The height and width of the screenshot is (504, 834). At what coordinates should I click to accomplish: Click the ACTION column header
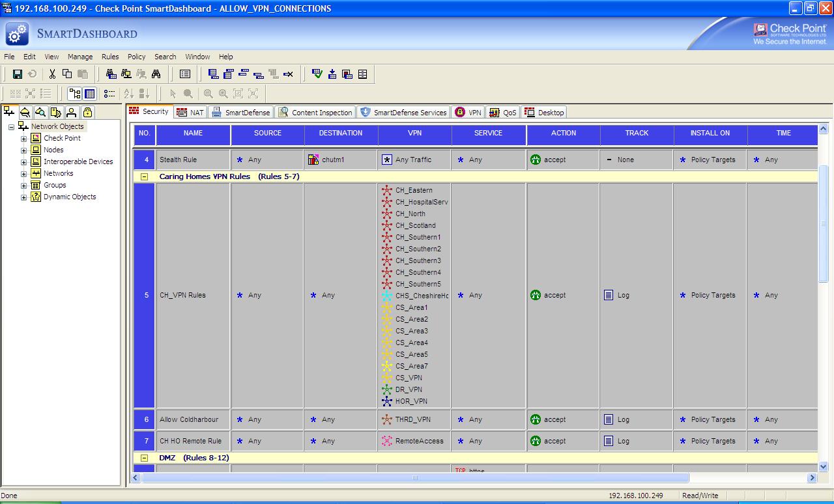tap(564, 135)
